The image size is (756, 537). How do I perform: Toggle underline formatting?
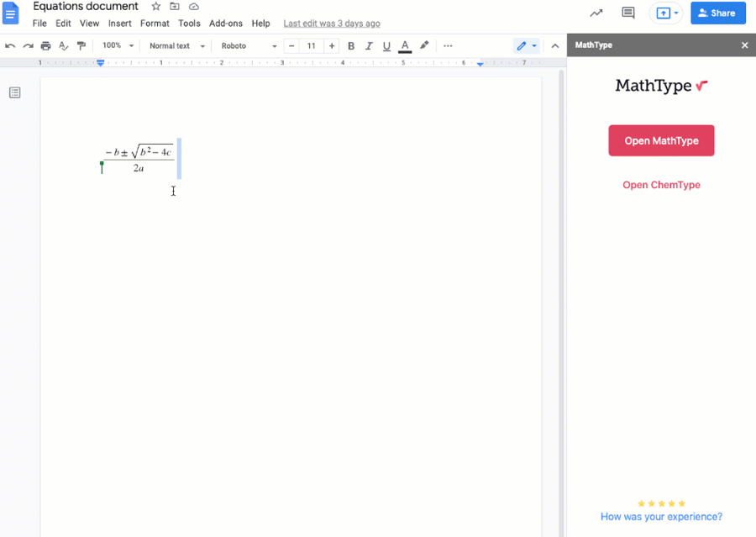386,46
